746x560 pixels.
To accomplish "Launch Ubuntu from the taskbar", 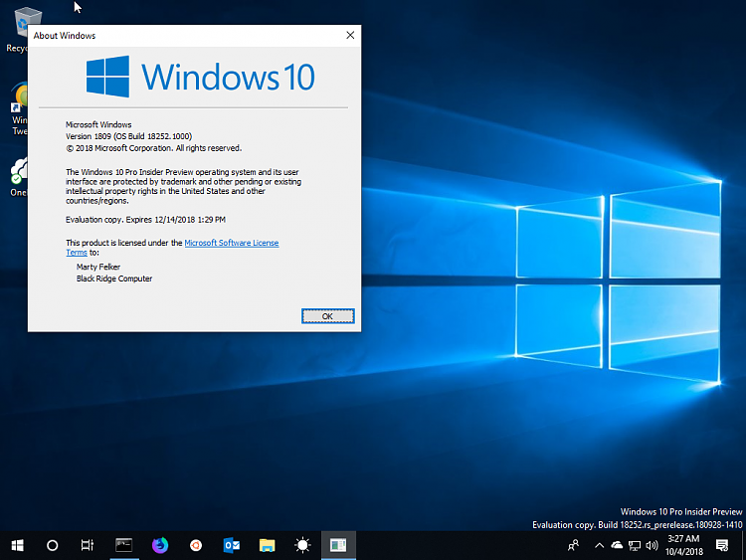I will (x=196, y=545).
